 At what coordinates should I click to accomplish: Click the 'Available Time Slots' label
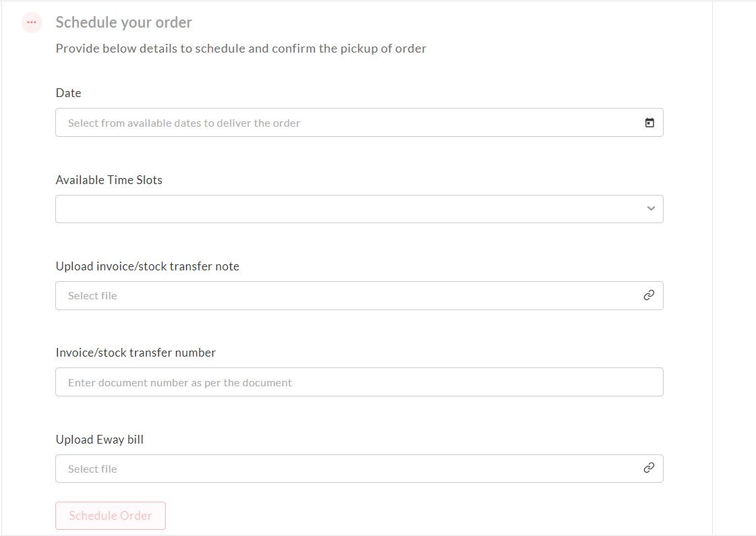point(109,180)
